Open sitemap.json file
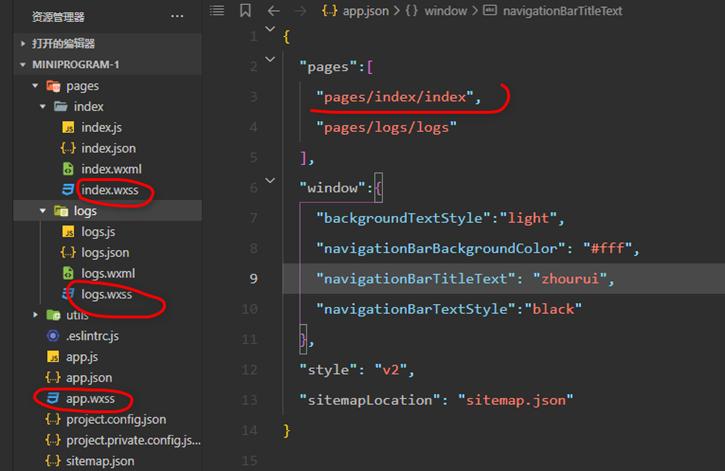 click(x=100, y=461)
